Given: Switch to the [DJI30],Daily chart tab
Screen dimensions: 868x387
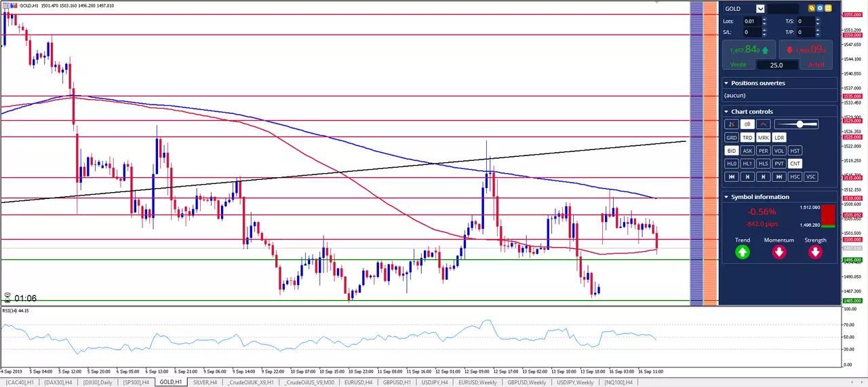Looking at the screenshot, I should (98, 382).
